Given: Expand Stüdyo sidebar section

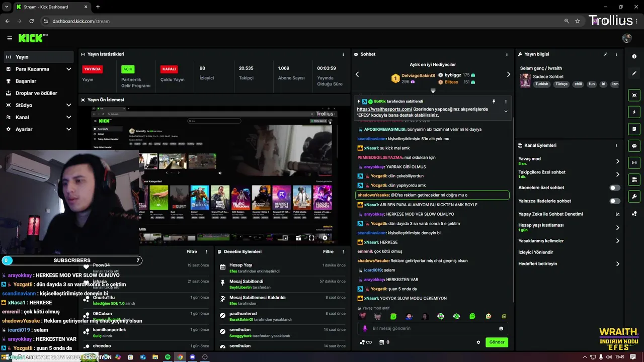Looking at the screenshot, I should [68, 105].
